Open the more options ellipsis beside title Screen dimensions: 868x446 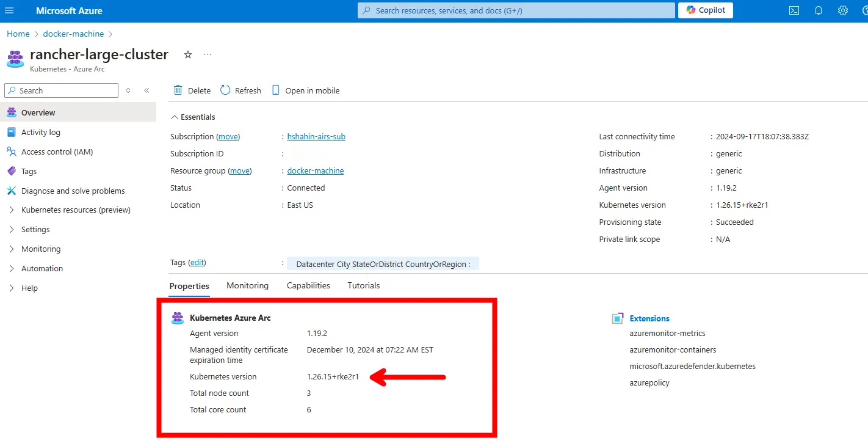(208, 54)
